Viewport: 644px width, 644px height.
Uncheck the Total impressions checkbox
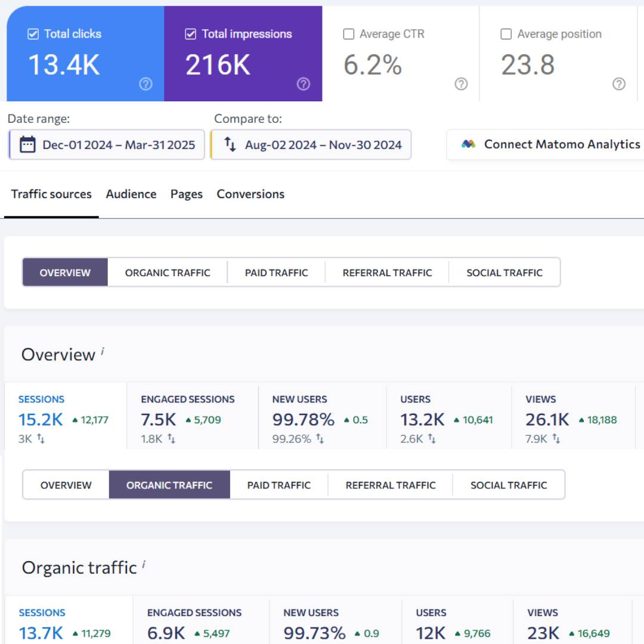[x=191, y=34]
